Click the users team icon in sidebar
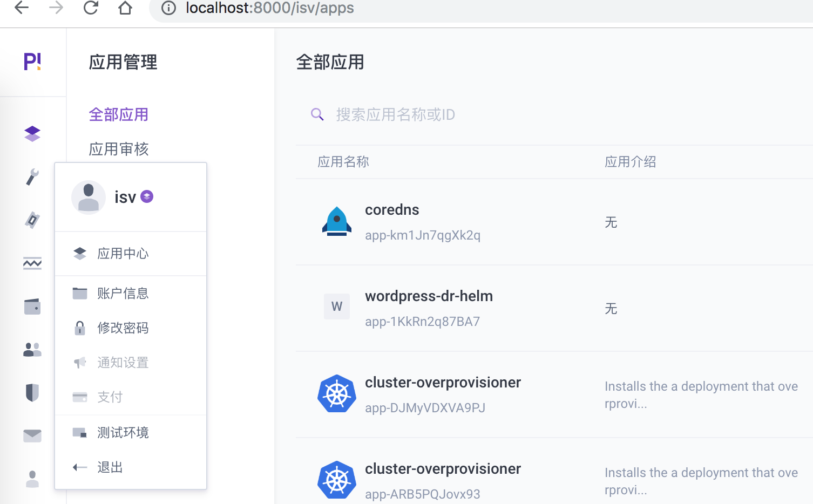This screenshot has width=813, height=504. point(32,350)
